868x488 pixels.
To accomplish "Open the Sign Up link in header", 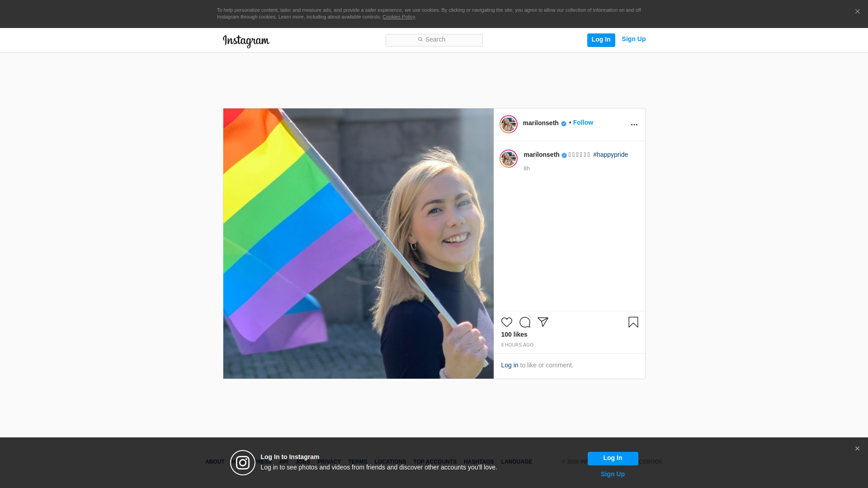I will point(633,39).
